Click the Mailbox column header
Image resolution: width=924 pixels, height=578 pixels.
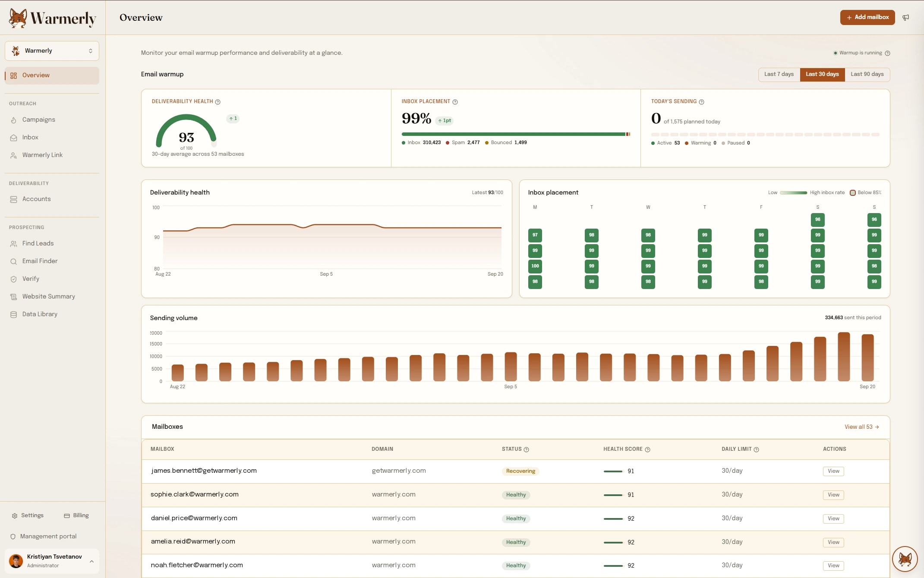pos(162,449)
